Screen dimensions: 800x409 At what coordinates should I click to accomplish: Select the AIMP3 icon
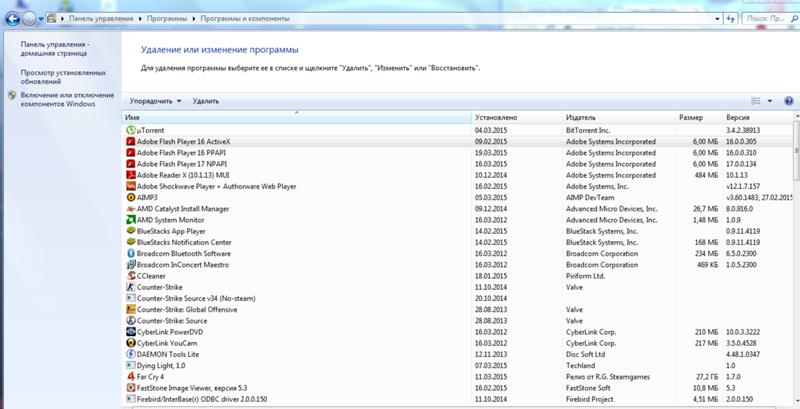click(131, 198)
